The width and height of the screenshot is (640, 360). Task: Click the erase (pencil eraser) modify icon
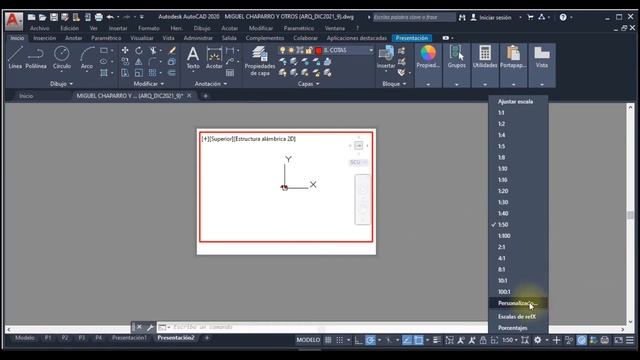click(x=172, y=50)
